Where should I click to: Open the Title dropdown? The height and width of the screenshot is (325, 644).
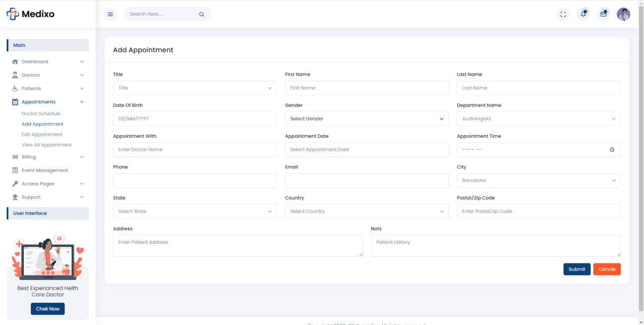click(195, 88)
